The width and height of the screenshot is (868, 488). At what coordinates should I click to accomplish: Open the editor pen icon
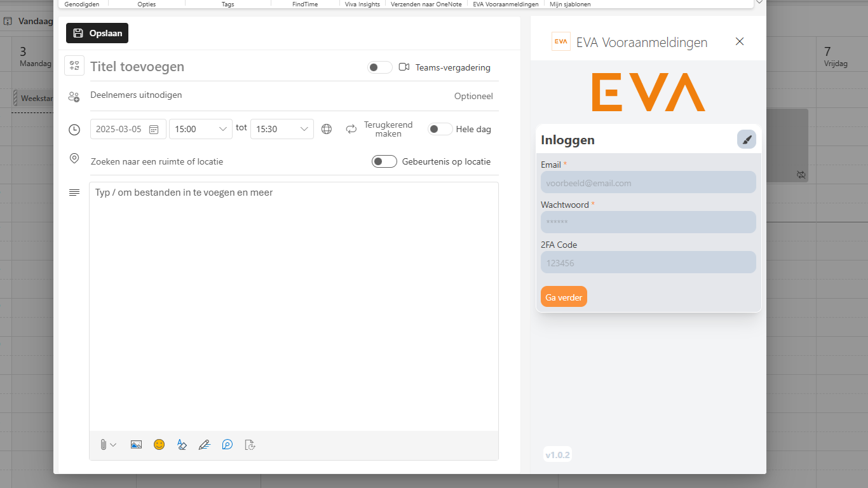pos(204,445)
